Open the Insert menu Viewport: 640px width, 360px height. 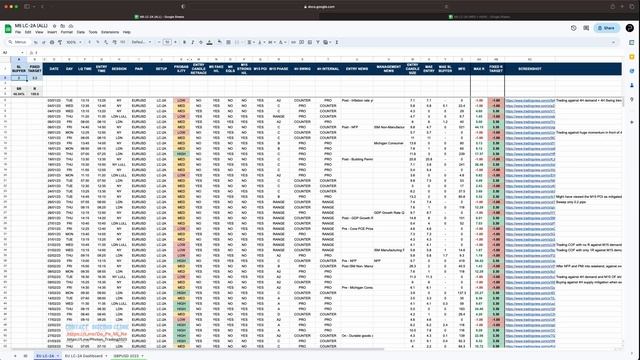pos(52,32)
